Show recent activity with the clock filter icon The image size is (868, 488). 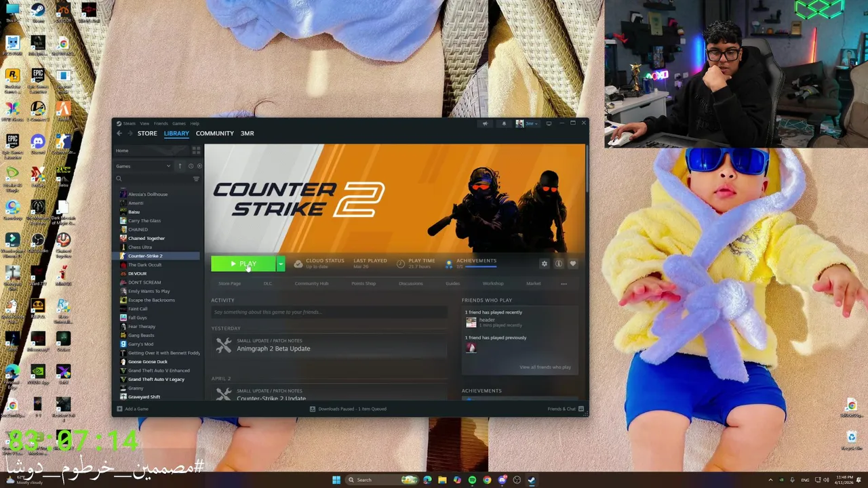click(191, 166)
